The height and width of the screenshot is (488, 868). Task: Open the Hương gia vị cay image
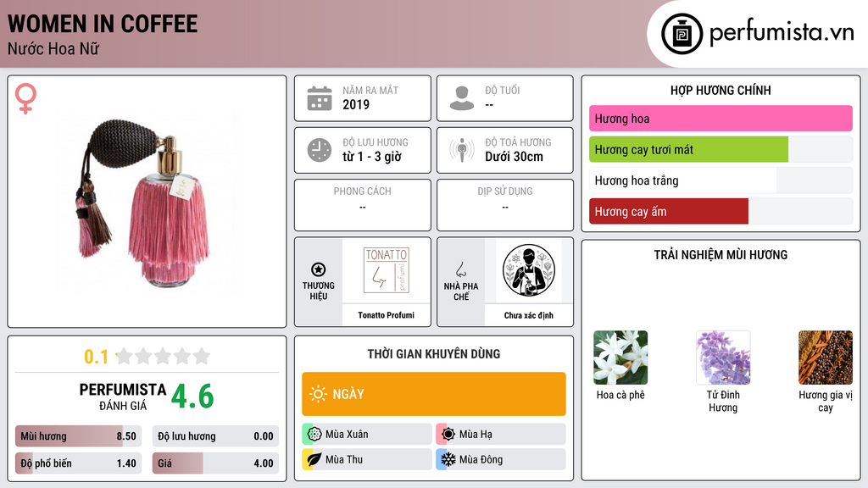tap(826, 358)
